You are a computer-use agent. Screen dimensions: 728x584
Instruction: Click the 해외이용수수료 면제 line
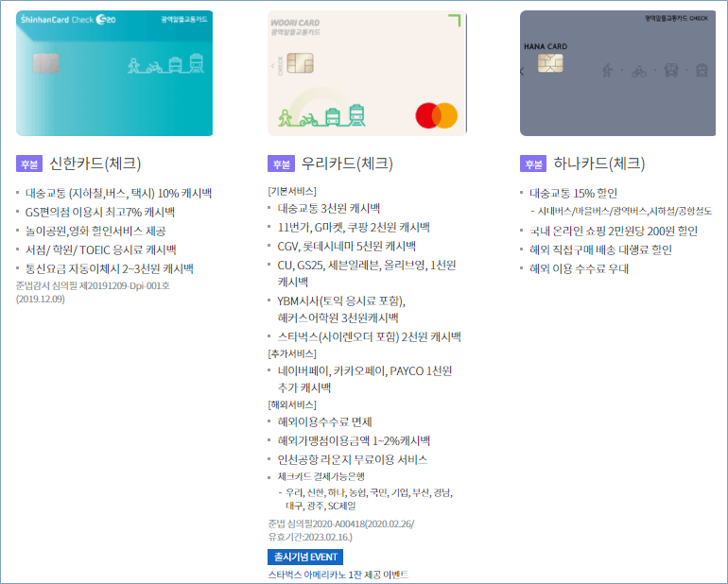coord(324,422)
